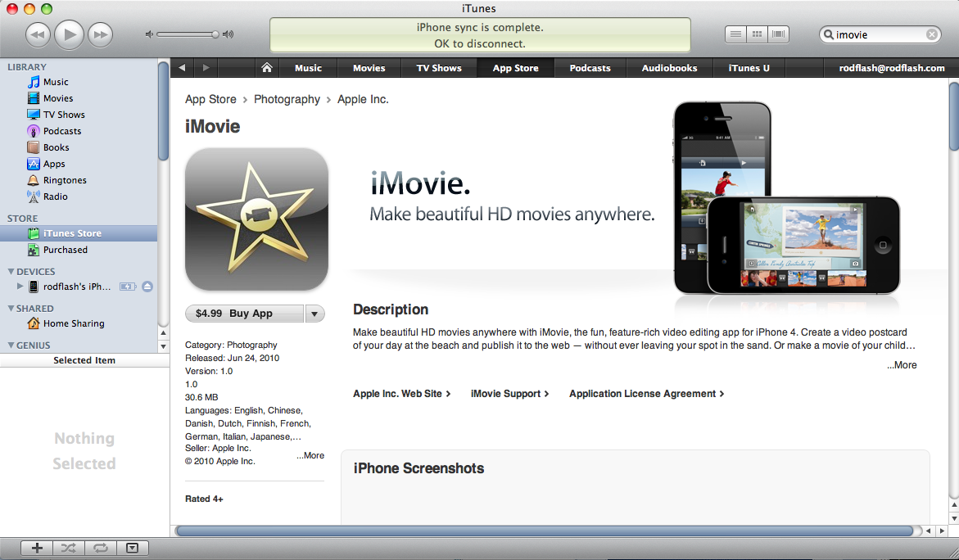959x560 pixels.
Task: Buy the app for $4.99
Action: (244, 314)
